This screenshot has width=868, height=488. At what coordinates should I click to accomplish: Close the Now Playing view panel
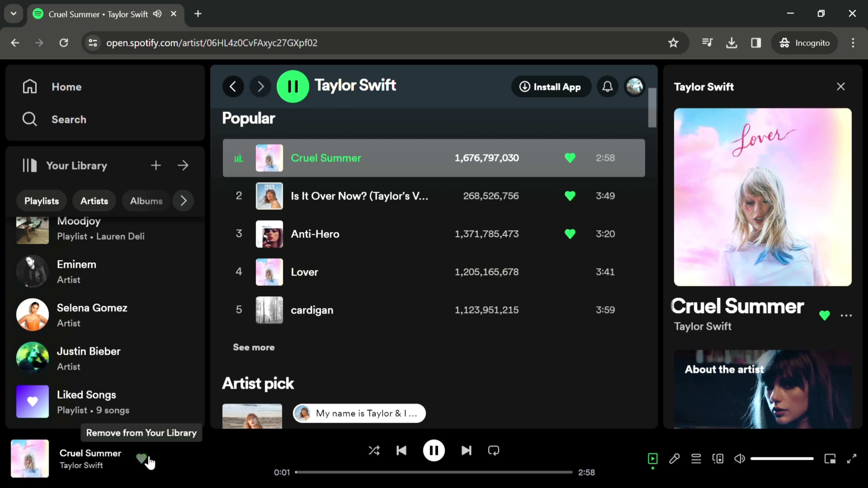[x=841, y=87]
